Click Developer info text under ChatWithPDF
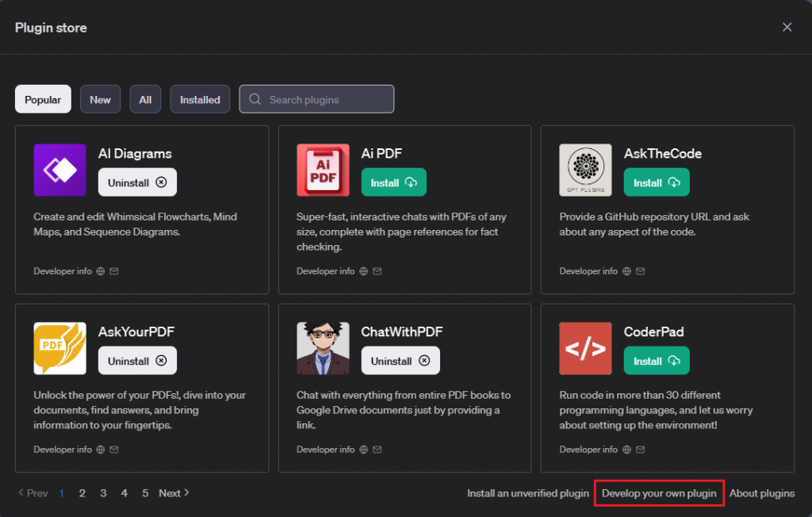Screen dimensions: 812x517 coord(325,449)
